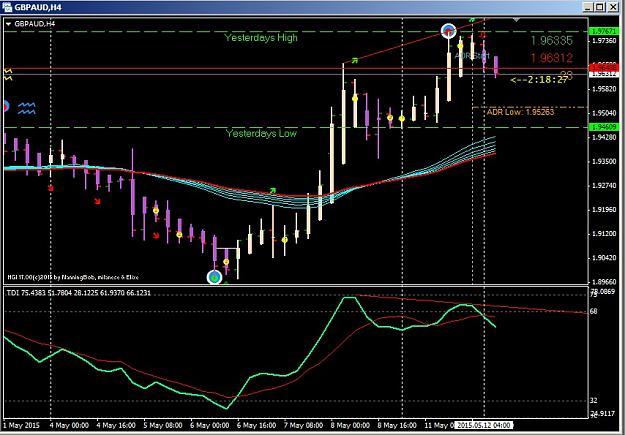This screenshot has height=435, width=625.
Task: Click the TDI level 68 scale label
Action: click(594, 311)
